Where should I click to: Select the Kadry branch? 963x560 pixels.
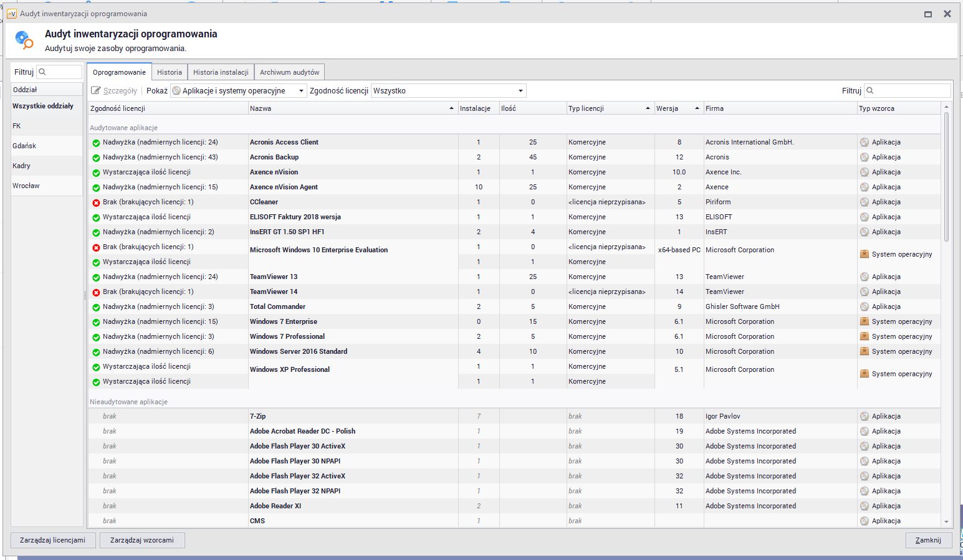click(47, 166)
